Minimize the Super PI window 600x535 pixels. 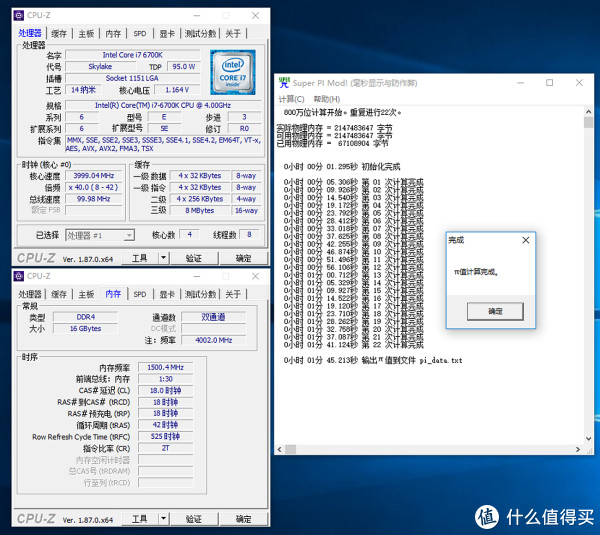[520, 83]
